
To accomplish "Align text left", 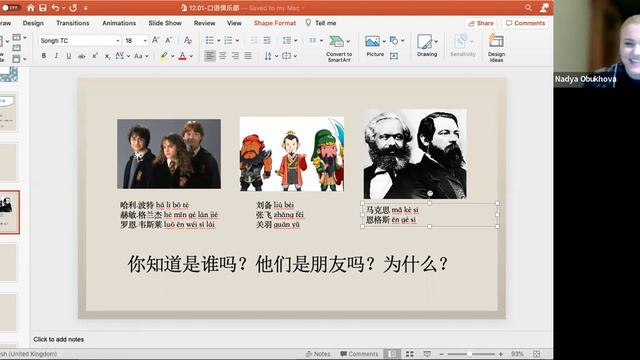I will pos(210,56).
